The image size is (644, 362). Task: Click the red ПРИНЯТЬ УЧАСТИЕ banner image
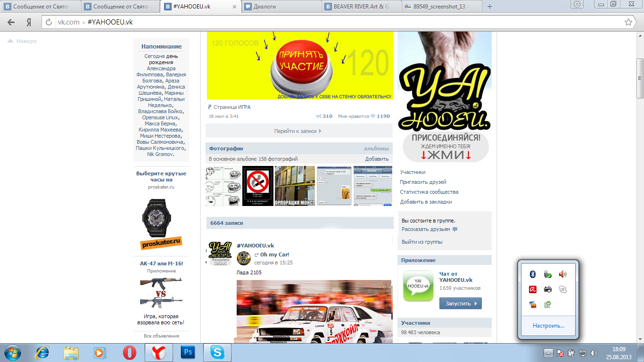coord(299,66)
